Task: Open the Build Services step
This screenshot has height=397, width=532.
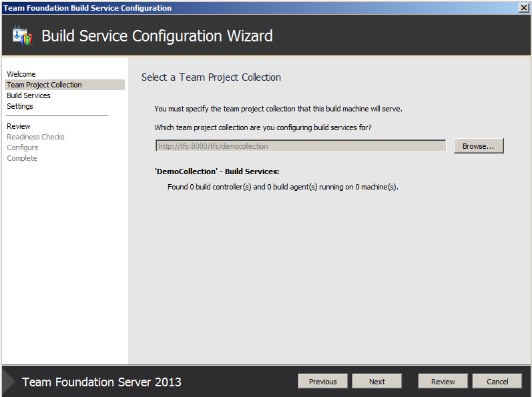Action: [29, 95]
